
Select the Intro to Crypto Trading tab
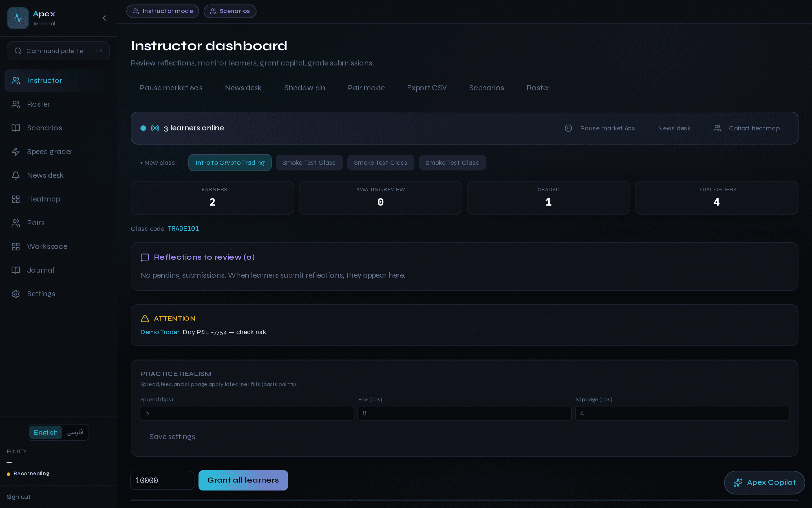[x=230, y=163]
